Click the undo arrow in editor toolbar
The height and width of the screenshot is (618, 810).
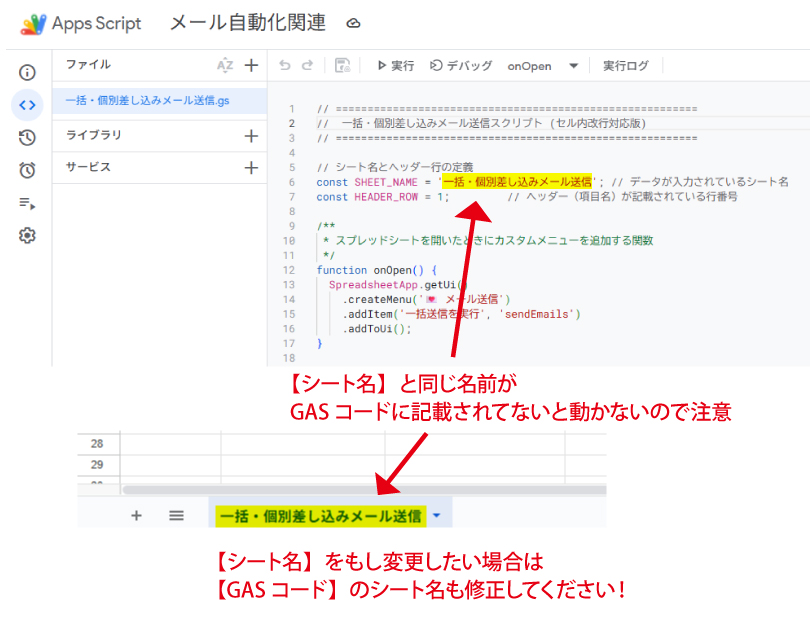tap(285, 66)
